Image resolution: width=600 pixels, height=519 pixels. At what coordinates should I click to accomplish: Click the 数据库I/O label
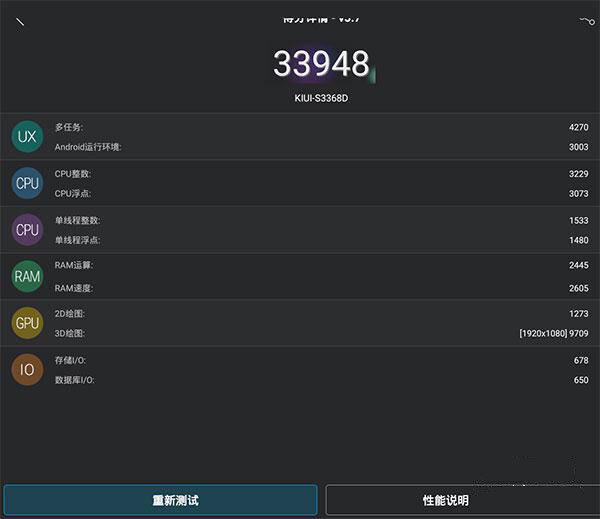coord(75,380)
